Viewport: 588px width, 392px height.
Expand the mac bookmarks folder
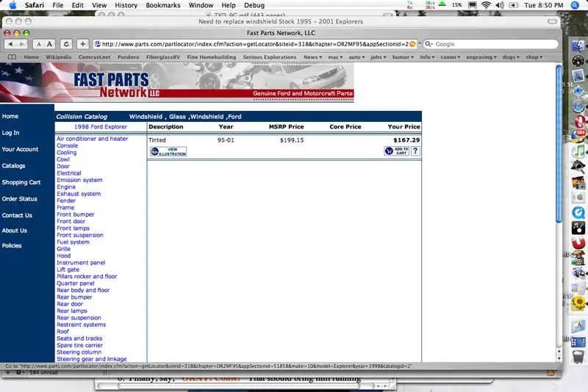335,57
